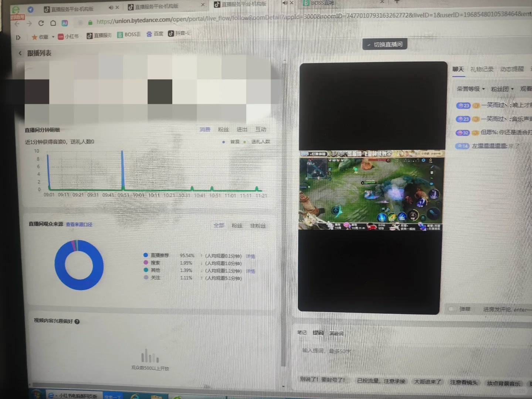Open the 百度 bookmark
532x399 pixels.
(x=155, y=34)
